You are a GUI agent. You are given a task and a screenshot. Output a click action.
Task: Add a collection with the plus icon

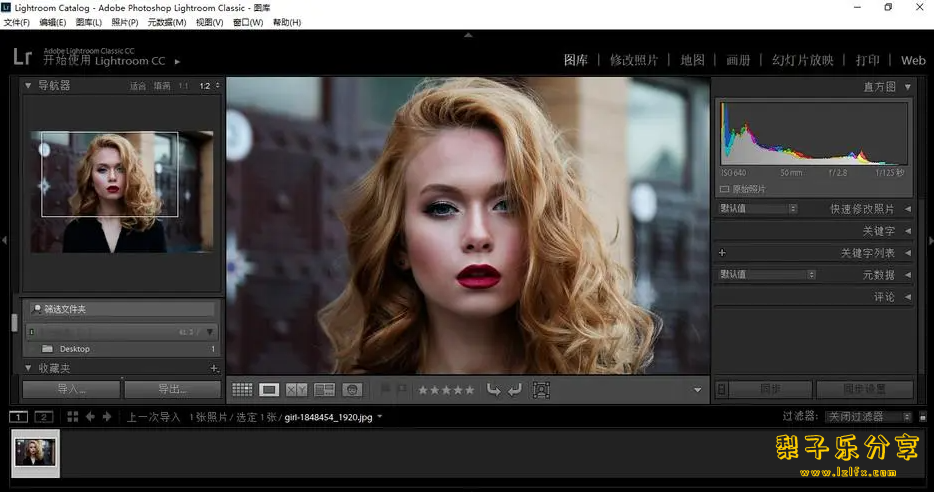[214, 369]
